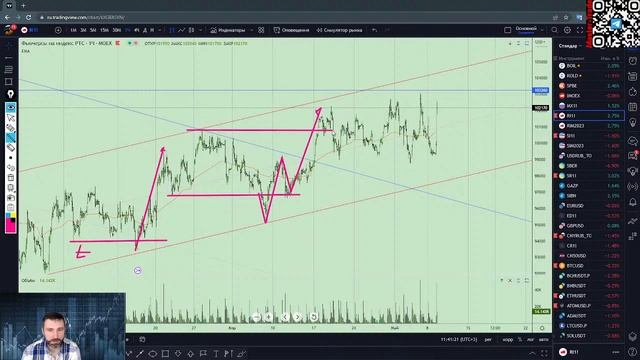Viewport: 640px width, 360px height.
Task: Open chart settings gear icon
Action: point(567,30)
